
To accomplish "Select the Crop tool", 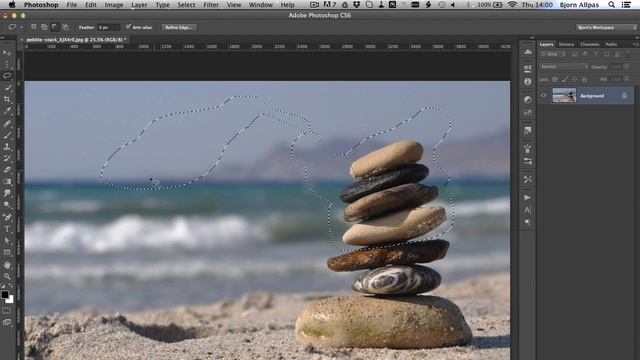I will [7, 99].
